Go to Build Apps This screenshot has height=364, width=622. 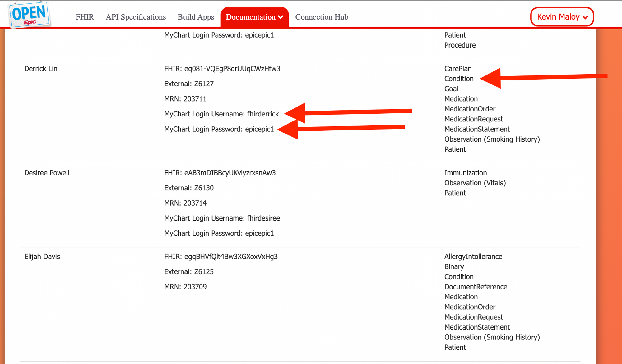pos(196,17)
